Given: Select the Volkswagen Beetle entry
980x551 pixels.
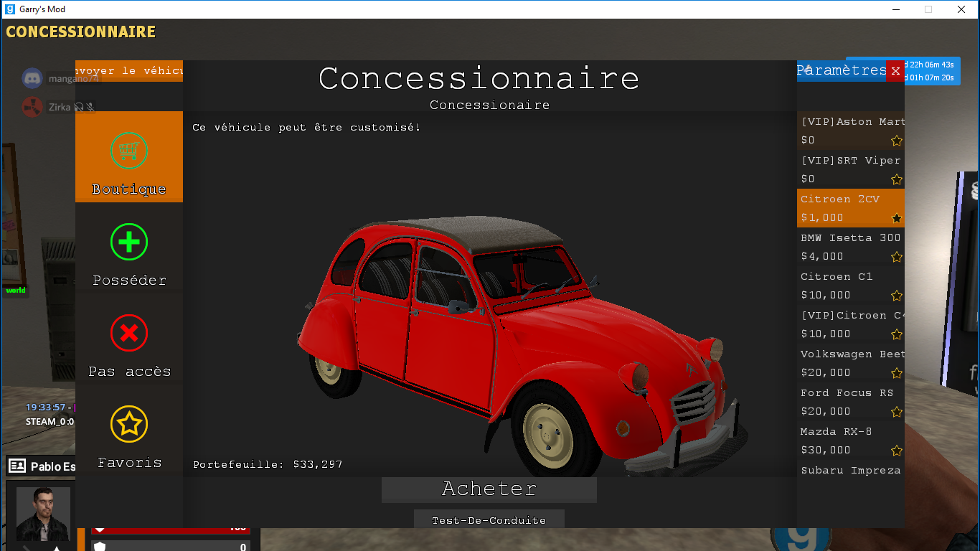Looking at the screenshot, I should [x=851, y=363].
